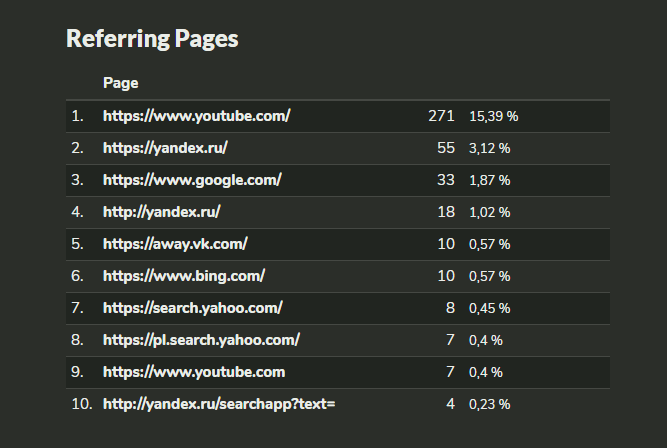The image size is (667, 448).
Task: Select the https://pl.search.yahoo.com/ referrer
Action: 202,340
